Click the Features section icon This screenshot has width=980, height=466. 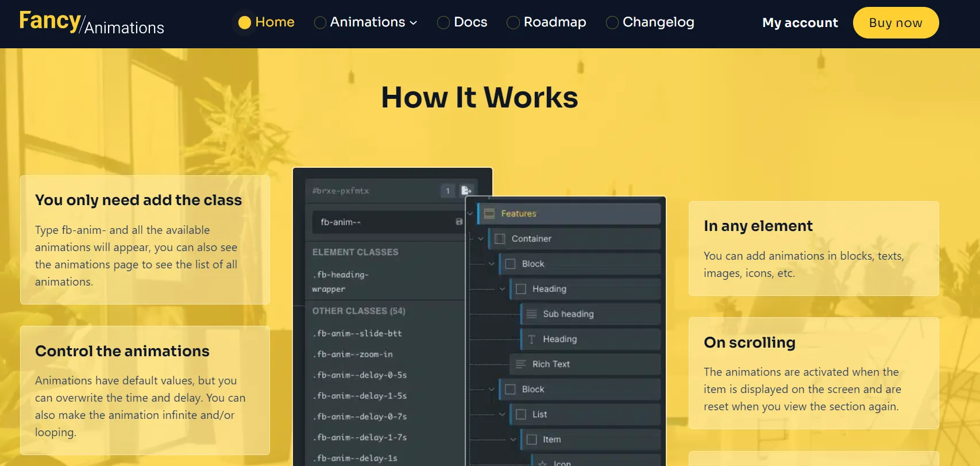[489, 214]
